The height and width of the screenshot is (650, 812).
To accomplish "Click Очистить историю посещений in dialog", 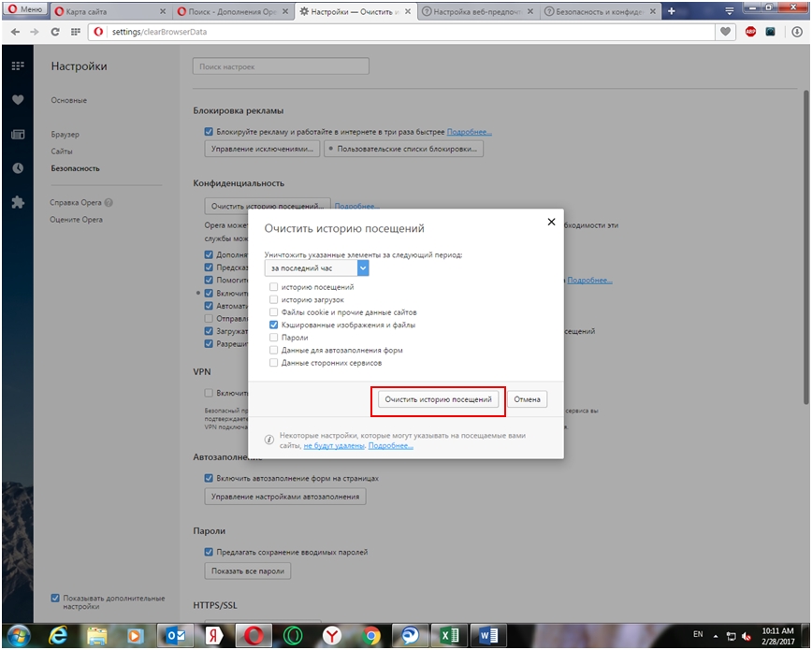I will pos(438,399).
